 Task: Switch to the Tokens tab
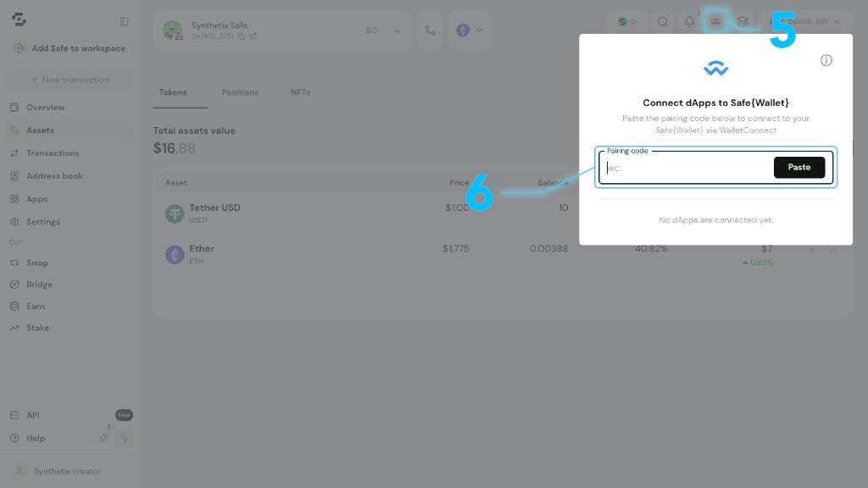(x=173, y=92)
